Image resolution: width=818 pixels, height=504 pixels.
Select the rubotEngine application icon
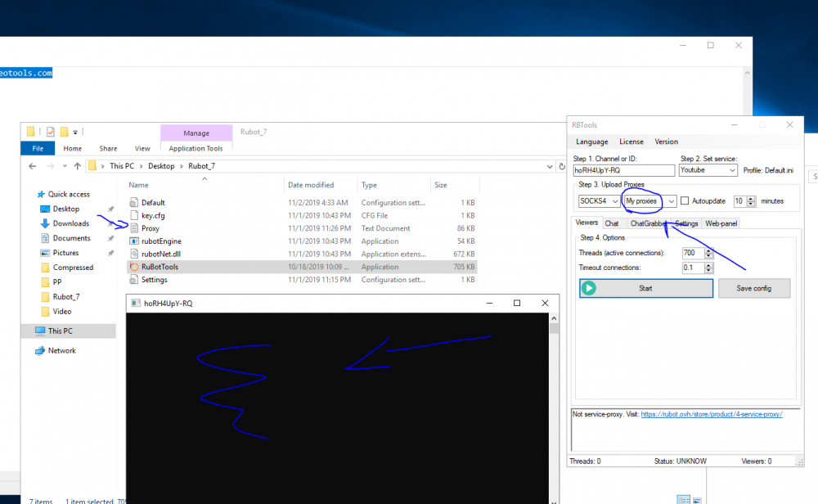click(x=134, y=241)
